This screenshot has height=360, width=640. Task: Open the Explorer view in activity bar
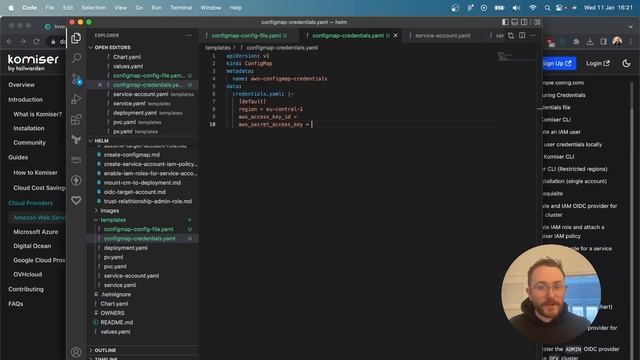(76, 38)
